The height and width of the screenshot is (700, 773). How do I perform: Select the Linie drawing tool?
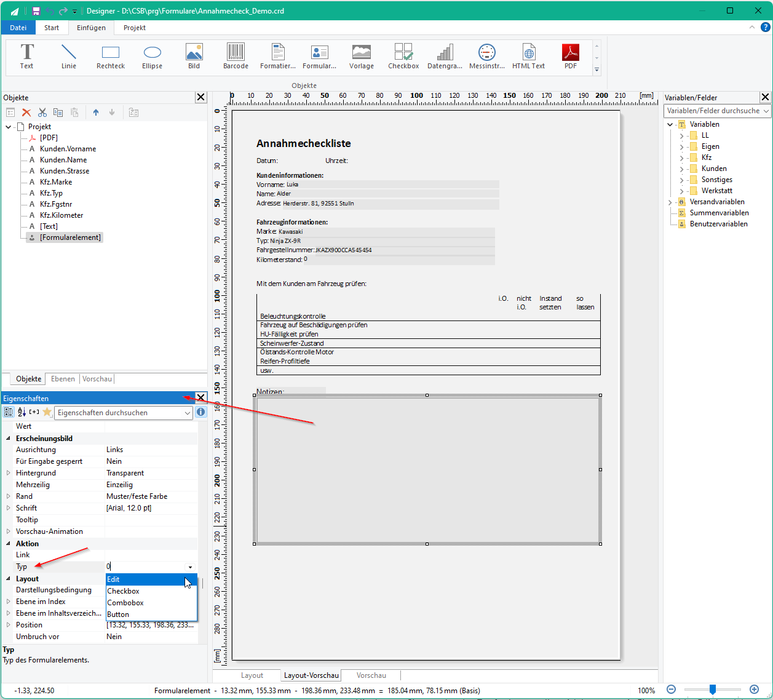click(69, 57)
